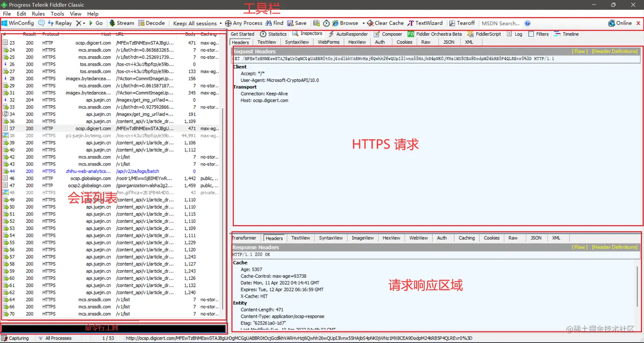Open the File menu
644x343 pixels.
click(7, 14)
